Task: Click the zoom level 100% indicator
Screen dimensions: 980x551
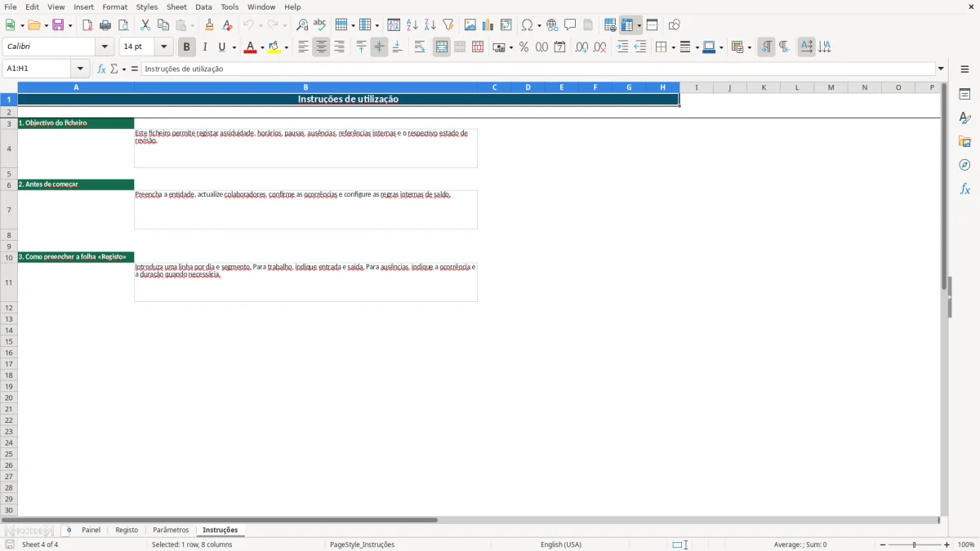Action: [x=966, y=544]
